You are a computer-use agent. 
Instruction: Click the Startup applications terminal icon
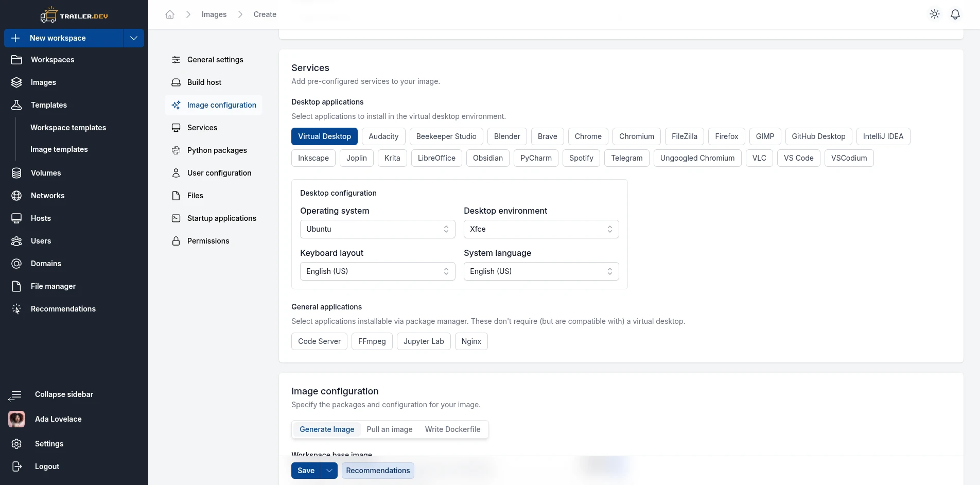tap(176, 218)
